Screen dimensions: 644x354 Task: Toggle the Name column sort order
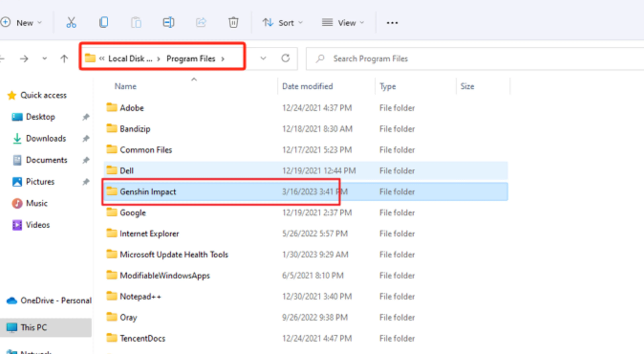125,86
